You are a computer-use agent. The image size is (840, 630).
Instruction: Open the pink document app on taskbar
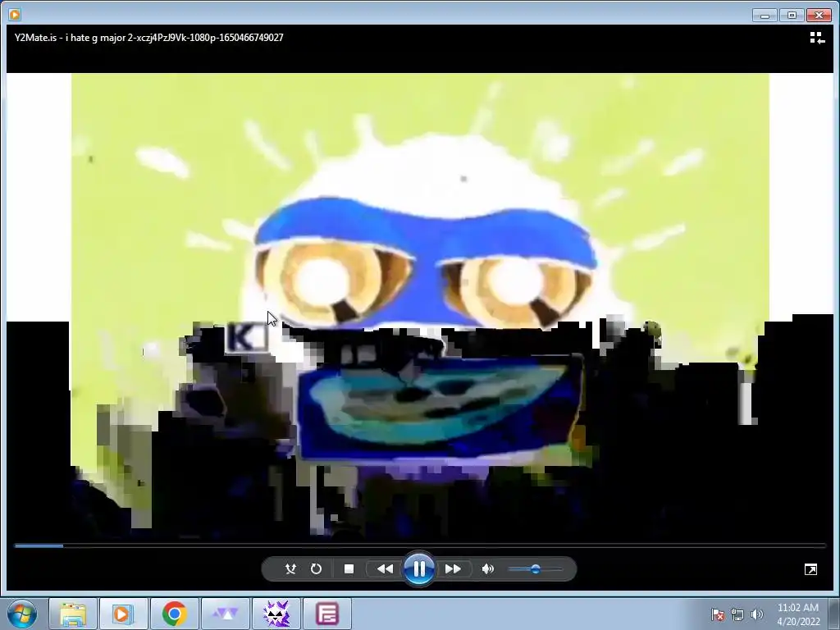(326, 614)
